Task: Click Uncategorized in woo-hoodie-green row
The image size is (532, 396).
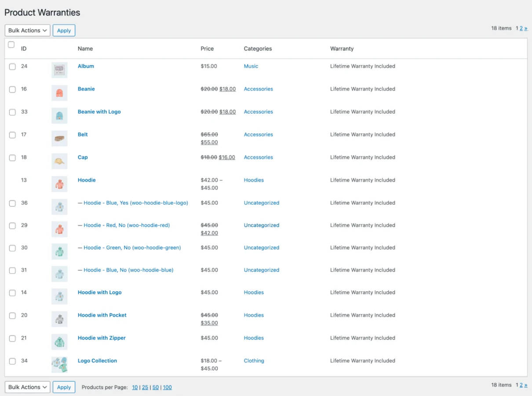Action: point(262,248)
